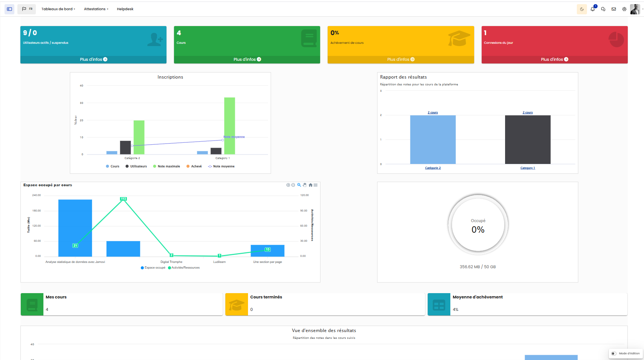The width and height of the screenshot is (644, 360).
Task: Open the notifications bell
Action: [x=592, y=9]
